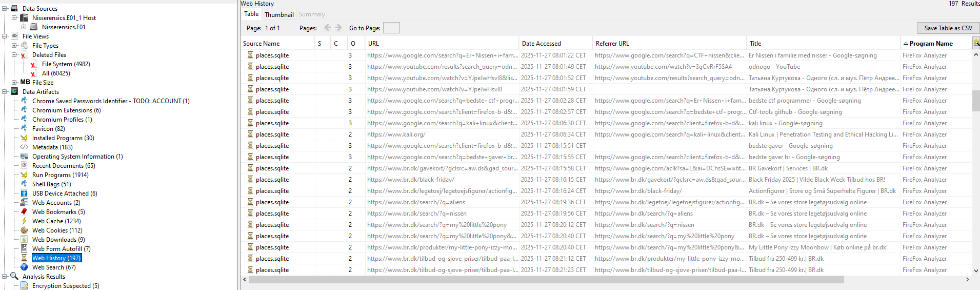The image size is (980, 290).
Task: Click the Nisserensics.E01 image icon
Action: pyautogui.click(x=34, y=27)
